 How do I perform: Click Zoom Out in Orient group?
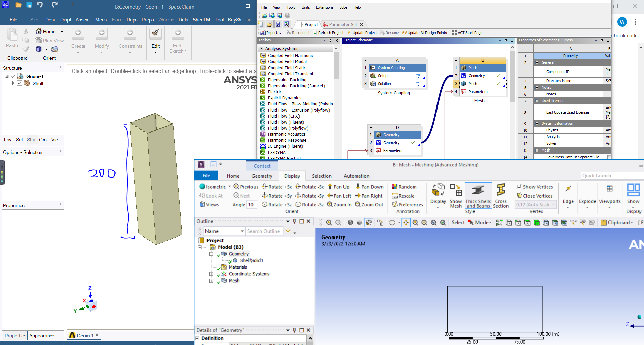(369, 204)
